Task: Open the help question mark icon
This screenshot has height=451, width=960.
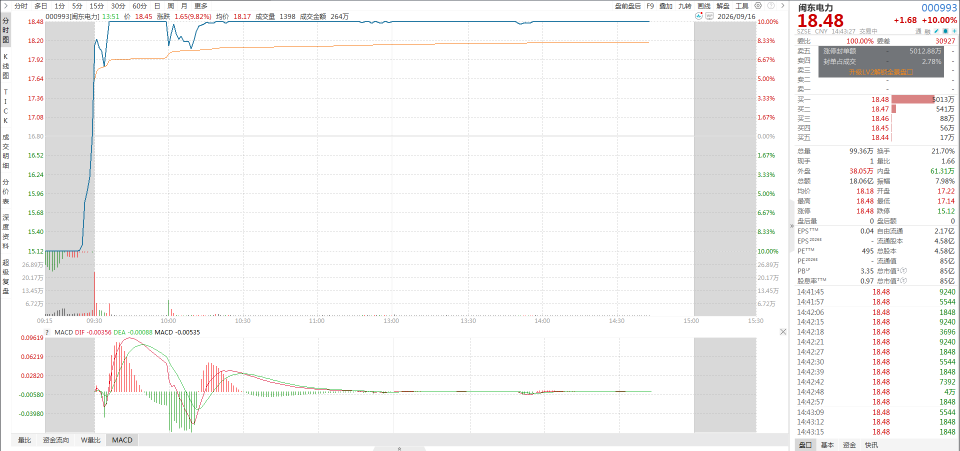Action: [771, 6]
